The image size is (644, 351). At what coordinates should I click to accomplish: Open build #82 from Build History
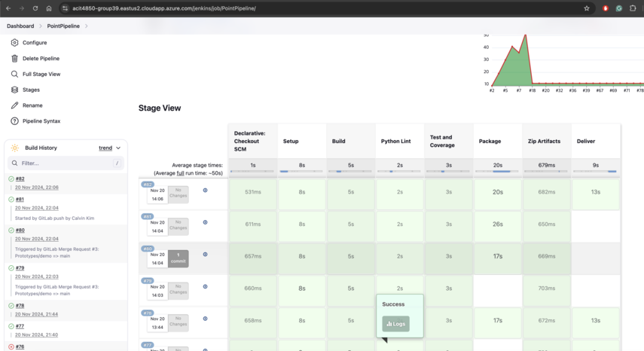click(x=20, y=179)
